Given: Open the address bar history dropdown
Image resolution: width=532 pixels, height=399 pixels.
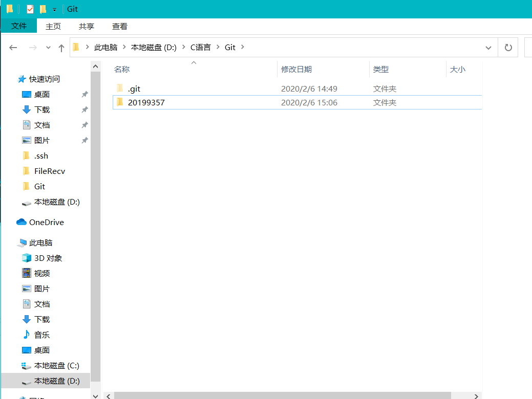Looking at the screenshot, I should coord(488,48).
